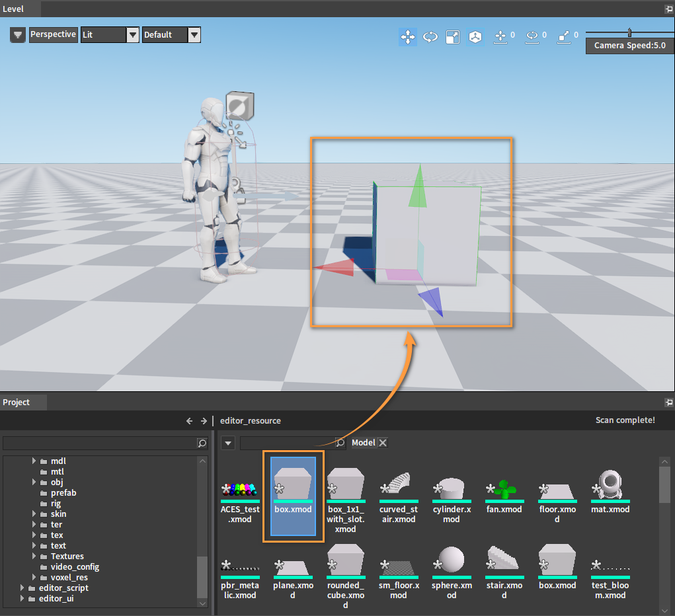Click the Perspective view button
The width and height of the screenshot is (675, 616).
(54, 34)
